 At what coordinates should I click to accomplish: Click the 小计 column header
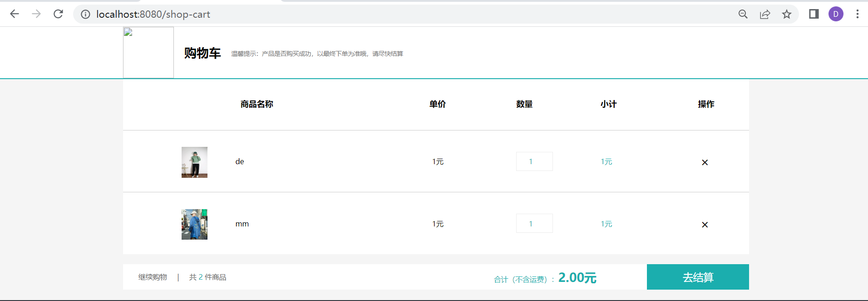pos(609,104)
